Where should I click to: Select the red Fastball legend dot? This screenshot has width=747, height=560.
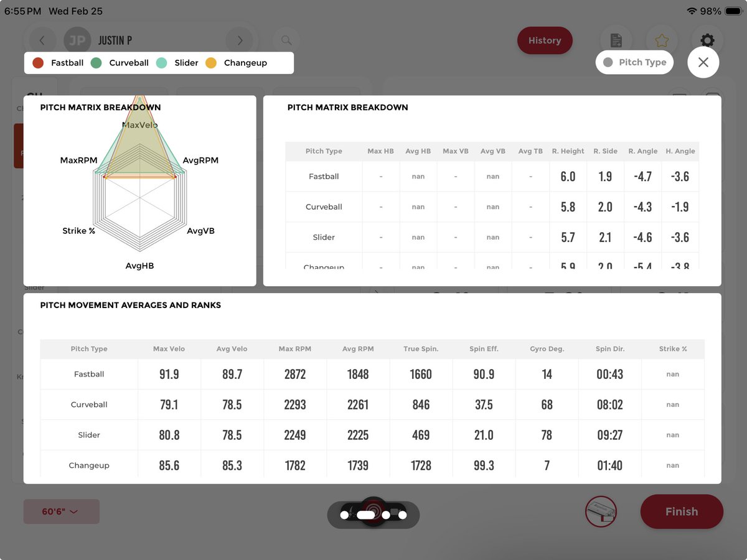click(38, 63)
